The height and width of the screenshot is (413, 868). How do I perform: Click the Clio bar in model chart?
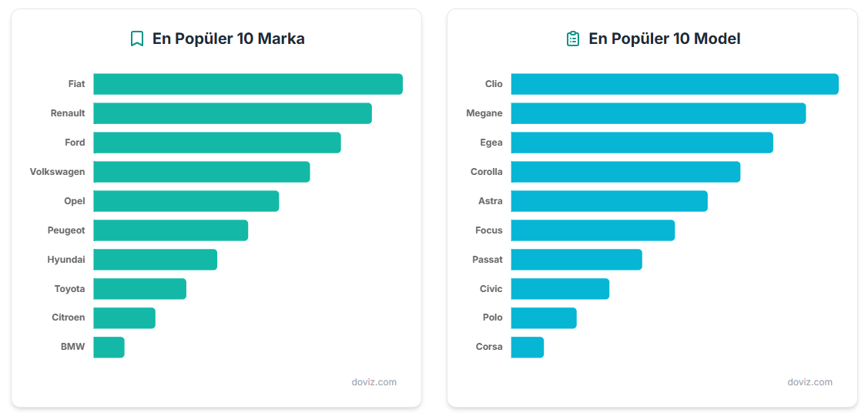(674, 84)
